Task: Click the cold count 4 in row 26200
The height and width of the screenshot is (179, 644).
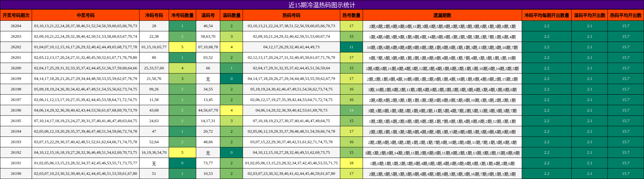Action: [182, 68]
